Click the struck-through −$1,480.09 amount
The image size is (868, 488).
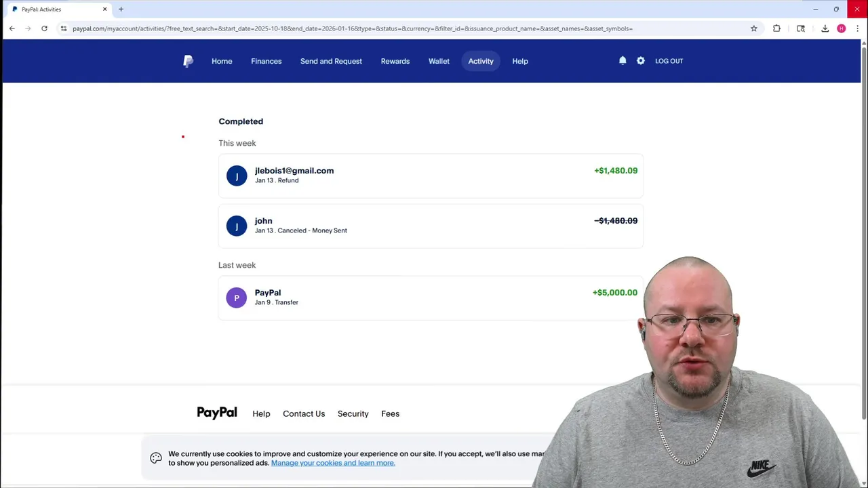point(616,221)
